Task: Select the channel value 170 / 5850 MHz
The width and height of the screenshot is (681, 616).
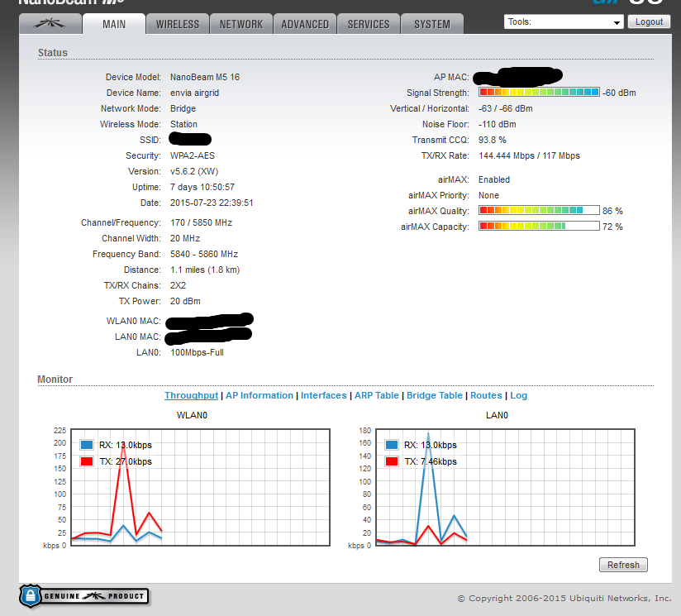Action: (201, 222)
